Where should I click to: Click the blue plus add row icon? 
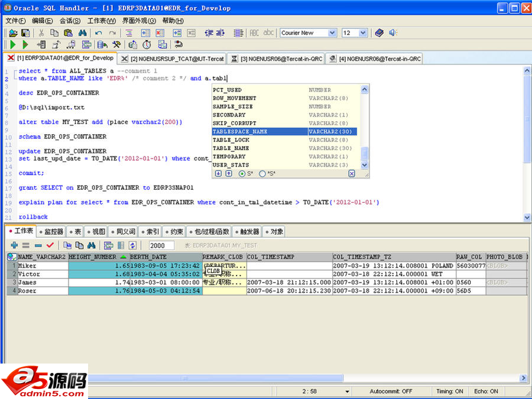[14, 245]
